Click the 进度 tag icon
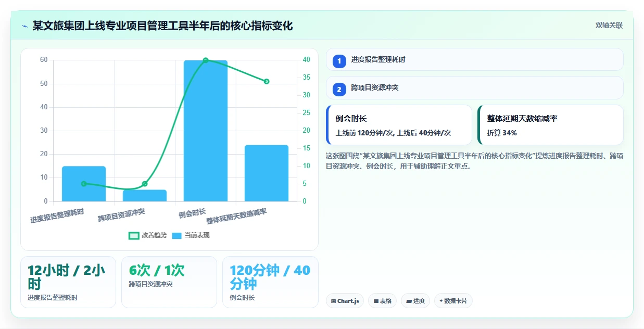 click(409, 301)
